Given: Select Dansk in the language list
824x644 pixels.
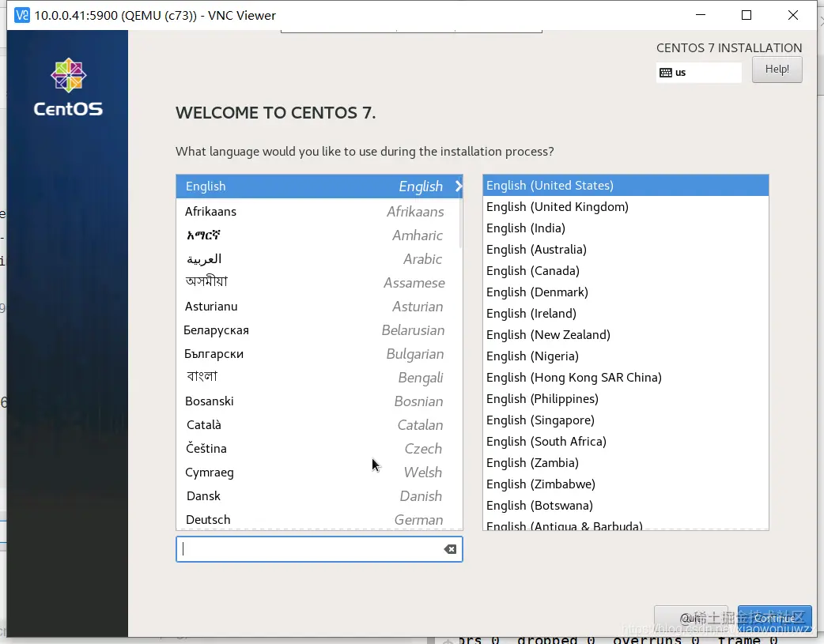Looking at the screenshot, I should coord(319,495).
